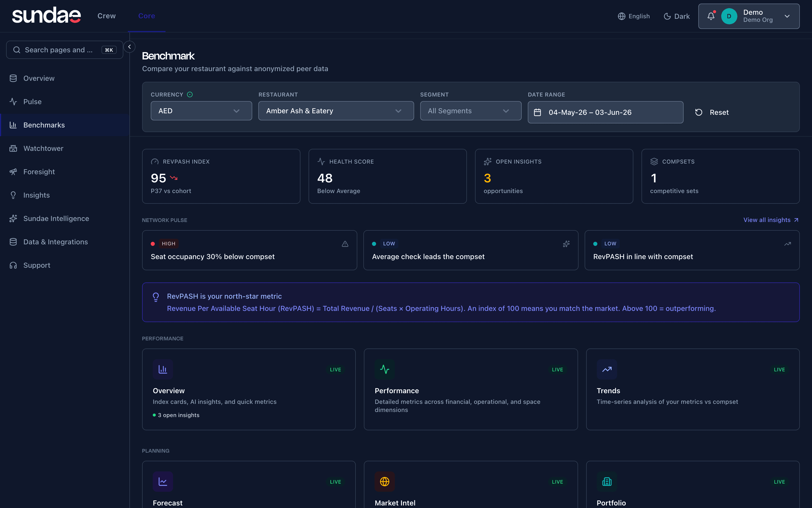Click the HIGH severity badge

tap(168, 244)
